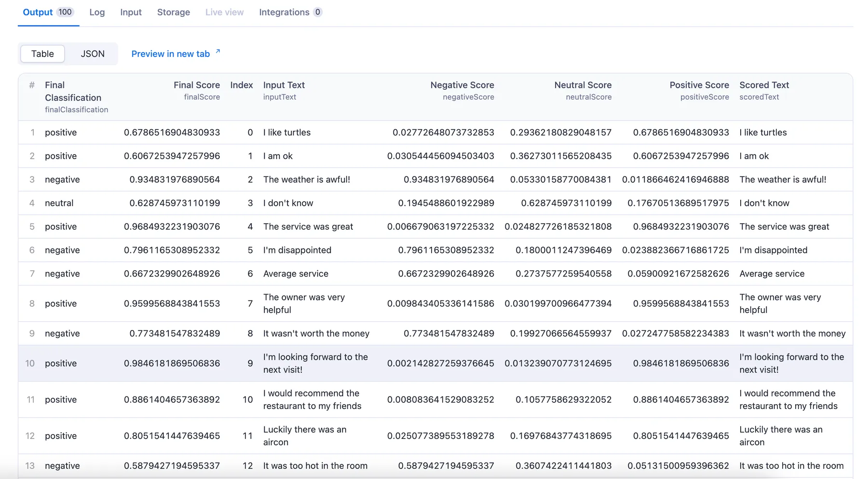Click negative score 0.1945488601922989

(446, 203)
